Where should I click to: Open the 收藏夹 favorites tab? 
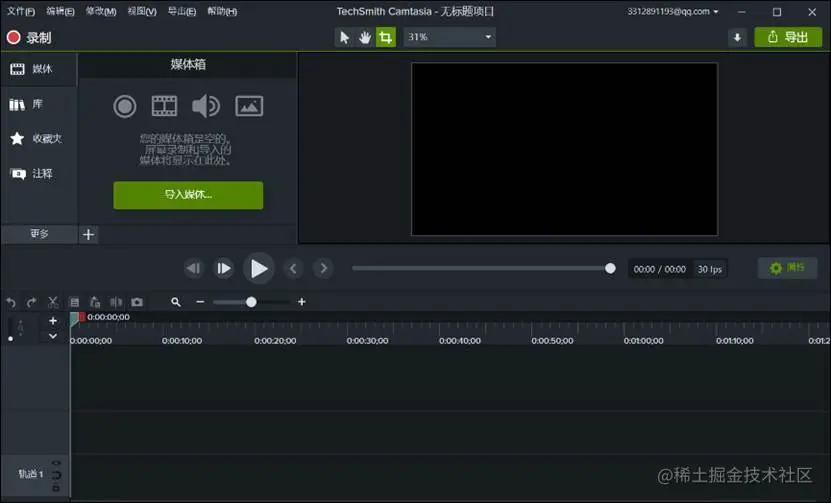39,139
